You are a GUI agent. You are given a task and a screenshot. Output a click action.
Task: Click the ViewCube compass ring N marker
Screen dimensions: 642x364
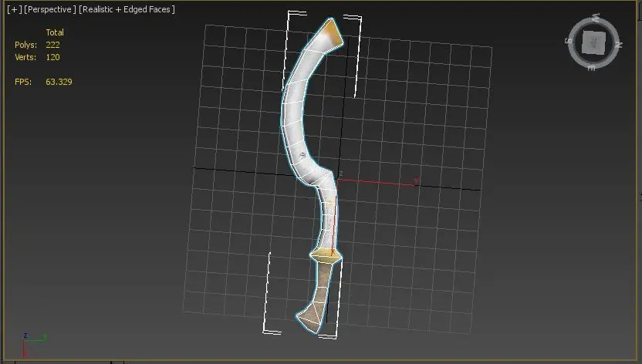(x=619, y=45)
